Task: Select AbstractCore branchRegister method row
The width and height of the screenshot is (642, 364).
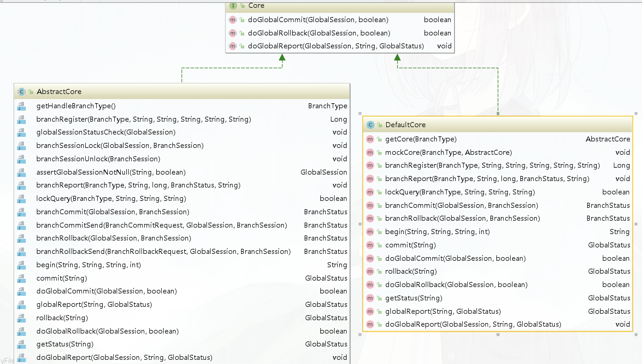Action: 182,119
